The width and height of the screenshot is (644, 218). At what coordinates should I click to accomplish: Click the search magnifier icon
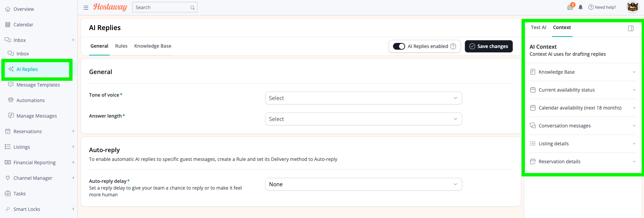(x=192, y=7)
